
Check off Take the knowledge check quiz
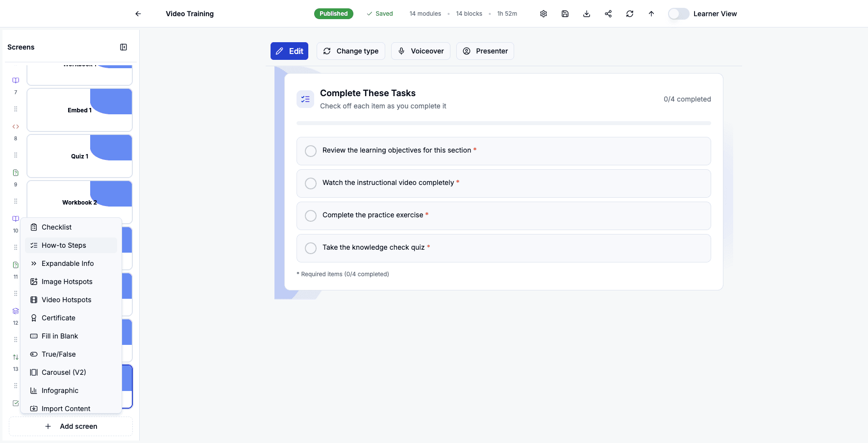click(311, 248)
